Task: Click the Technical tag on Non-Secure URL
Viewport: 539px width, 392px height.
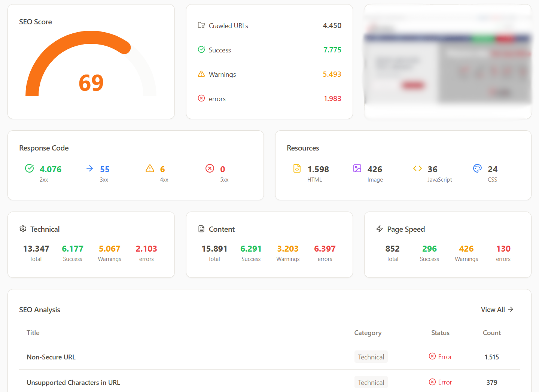Action: [371, 357]
